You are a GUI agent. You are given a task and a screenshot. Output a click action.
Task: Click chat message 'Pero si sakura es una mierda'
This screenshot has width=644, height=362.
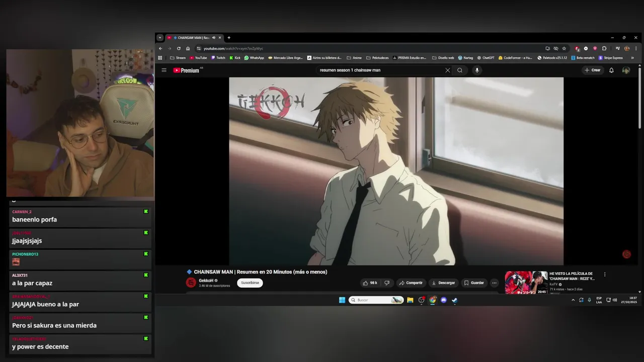(54, 325)
